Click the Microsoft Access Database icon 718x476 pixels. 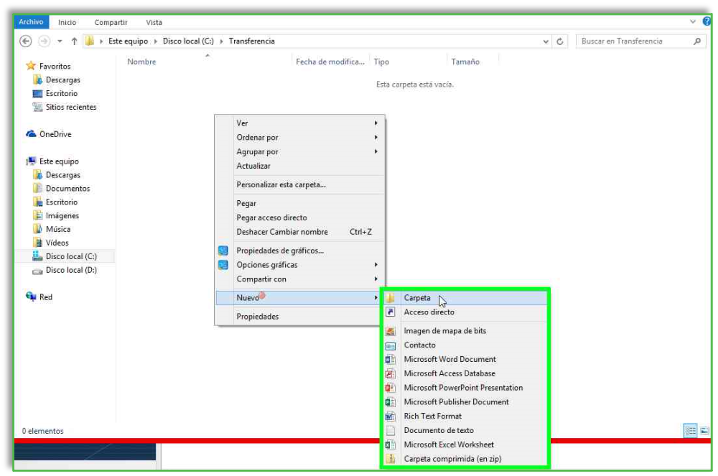pyautogui.click(x=391, y=373)
